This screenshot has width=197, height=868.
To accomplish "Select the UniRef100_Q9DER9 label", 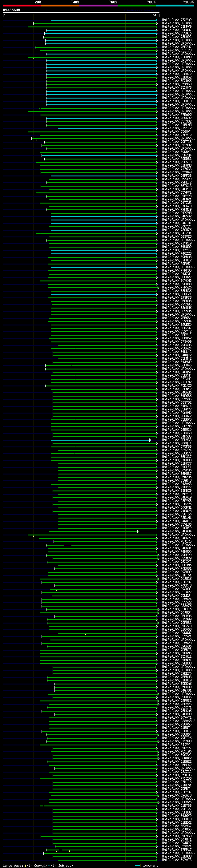I will click(x=176, y=555).
